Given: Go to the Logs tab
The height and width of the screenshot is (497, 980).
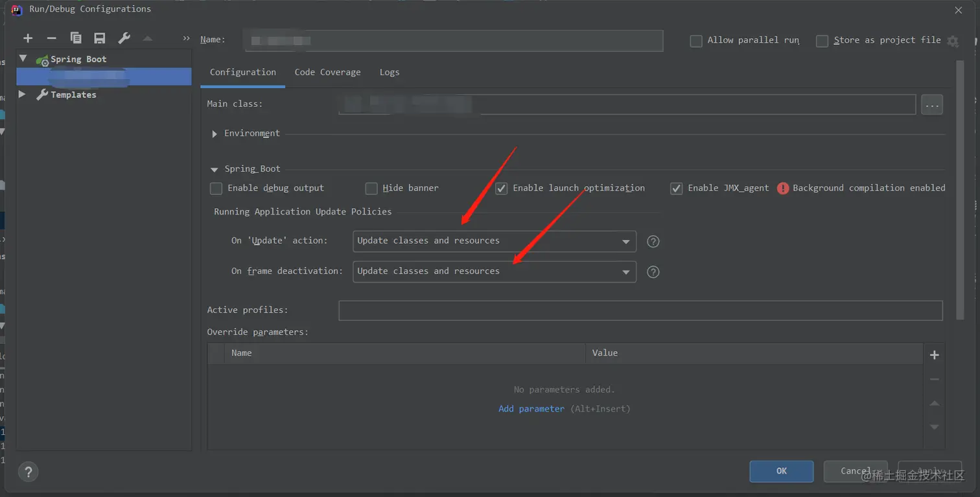Looking at the screenshot, I should point(390,72).
